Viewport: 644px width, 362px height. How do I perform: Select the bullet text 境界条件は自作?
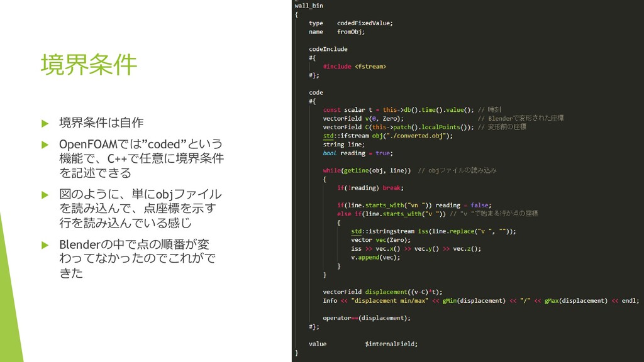[101, 123]
